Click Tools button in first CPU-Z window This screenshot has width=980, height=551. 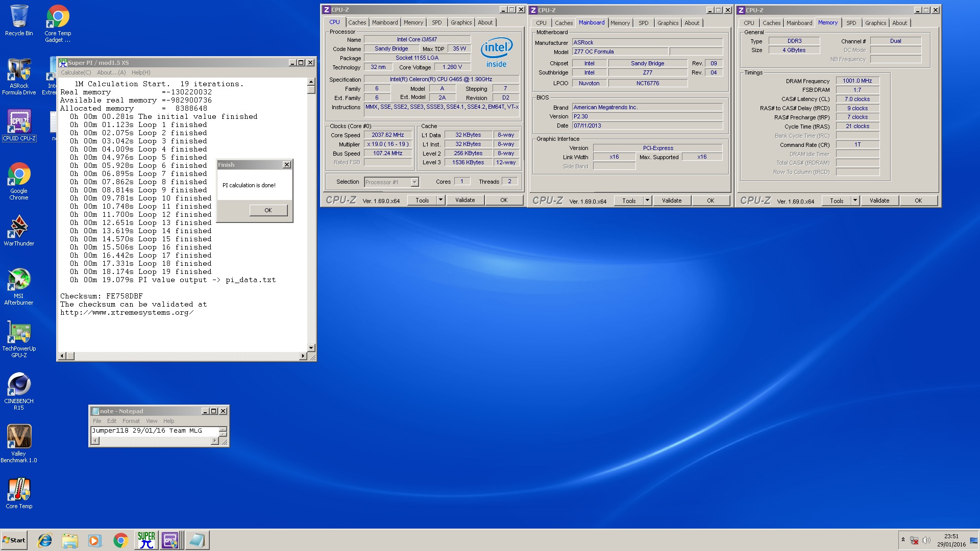422,200
